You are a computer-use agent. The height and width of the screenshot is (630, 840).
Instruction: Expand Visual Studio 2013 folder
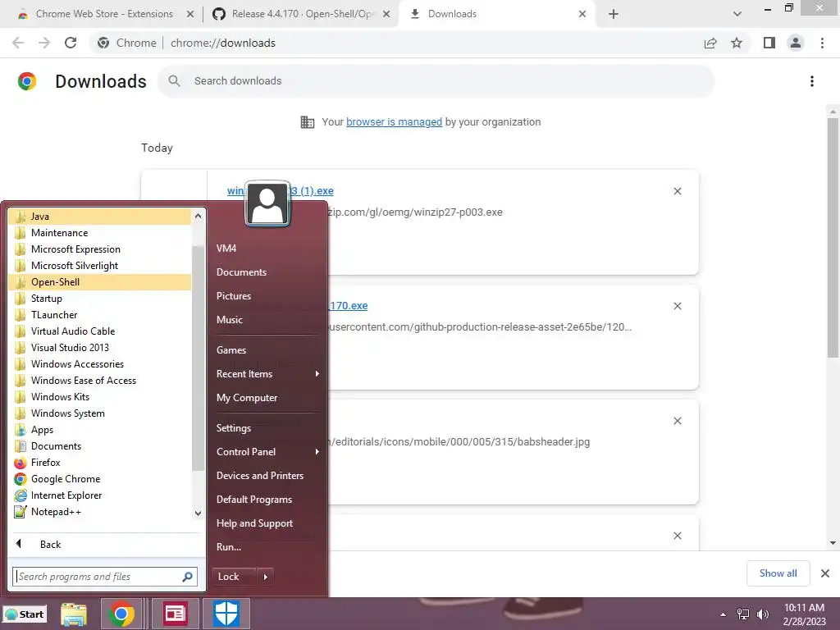pos(99,348)
